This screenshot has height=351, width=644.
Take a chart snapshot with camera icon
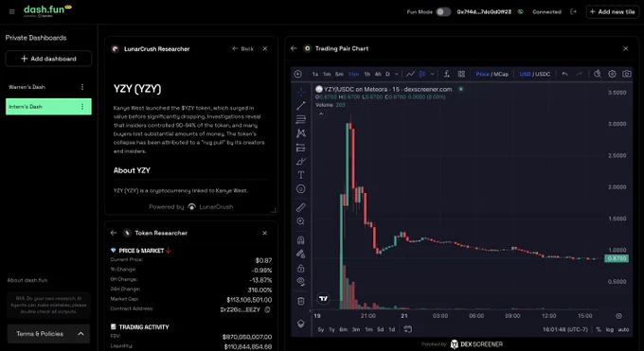(x=626, y=74)
